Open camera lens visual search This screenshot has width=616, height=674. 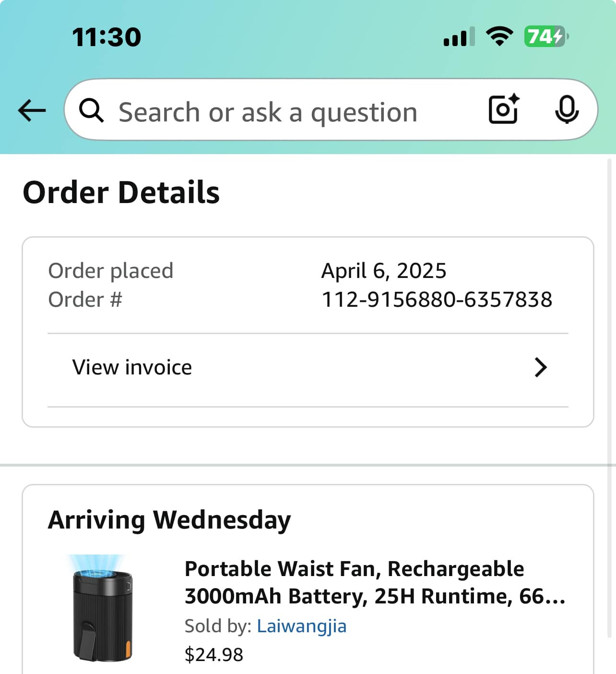pos(503,109)
